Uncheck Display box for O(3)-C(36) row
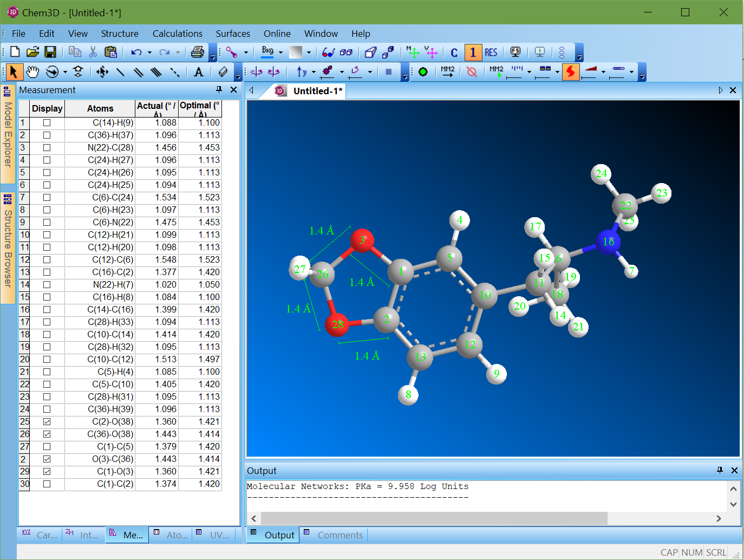Image resolution: width=744 pixels, height=560 pixels. point(47,459)
